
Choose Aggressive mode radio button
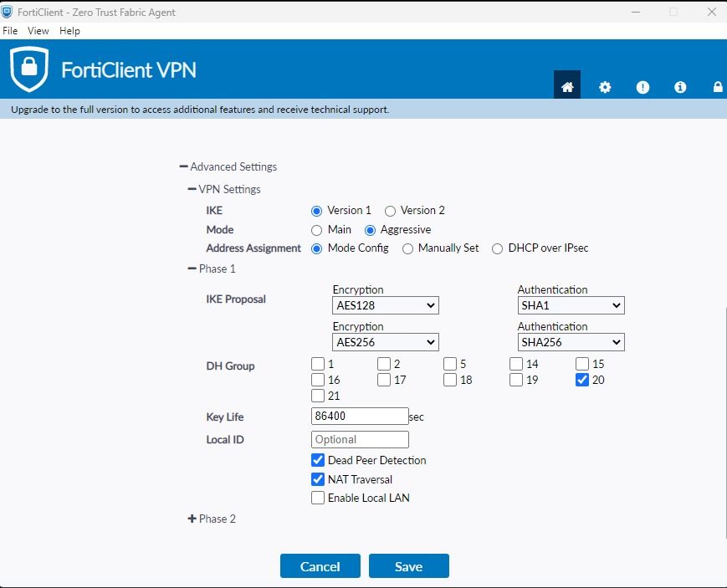370,230
